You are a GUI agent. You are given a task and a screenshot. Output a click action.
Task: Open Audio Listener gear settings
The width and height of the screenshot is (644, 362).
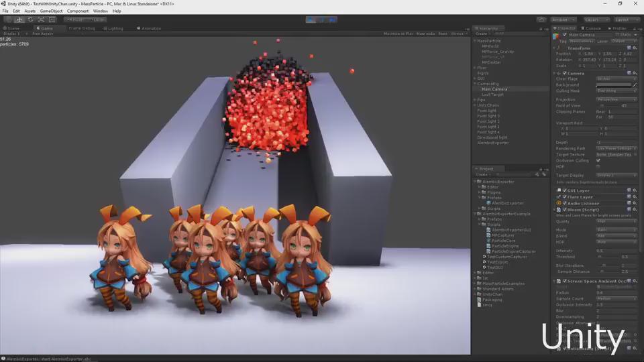pos(635,203)
